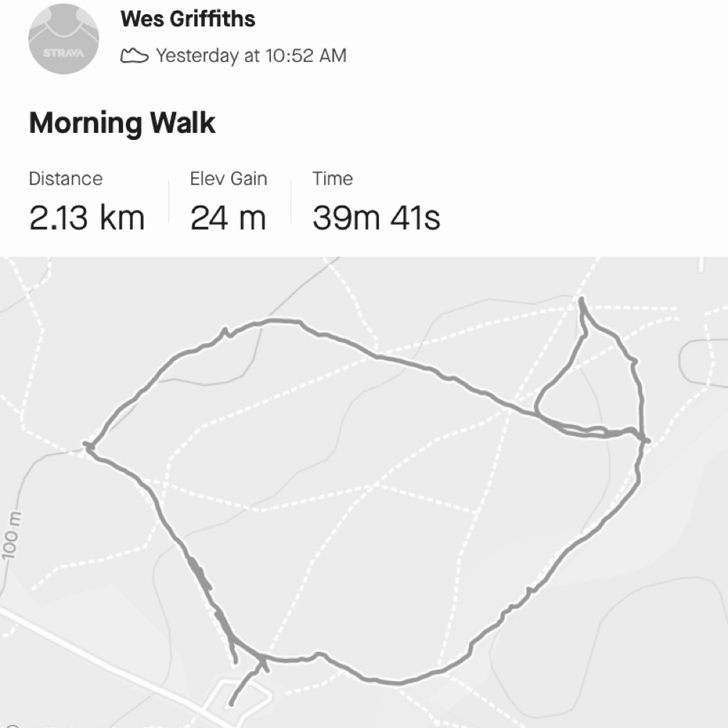Image resolution: width=728 pixels, height=728 pixels.
Task: Click the Yesterday at 10:52 AM timestamp
Action: [251, 55]
